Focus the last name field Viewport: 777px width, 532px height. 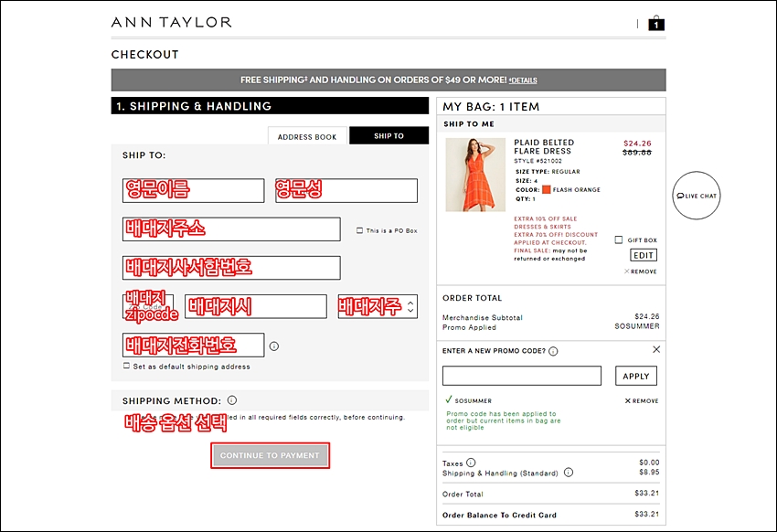[x=346, y=191]
